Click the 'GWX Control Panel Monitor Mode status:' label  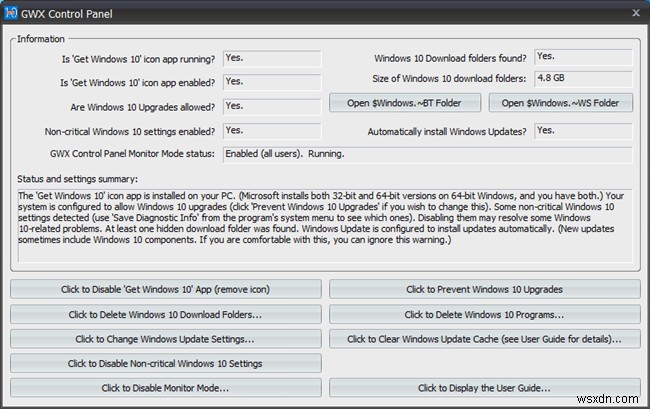pos(132,154)
